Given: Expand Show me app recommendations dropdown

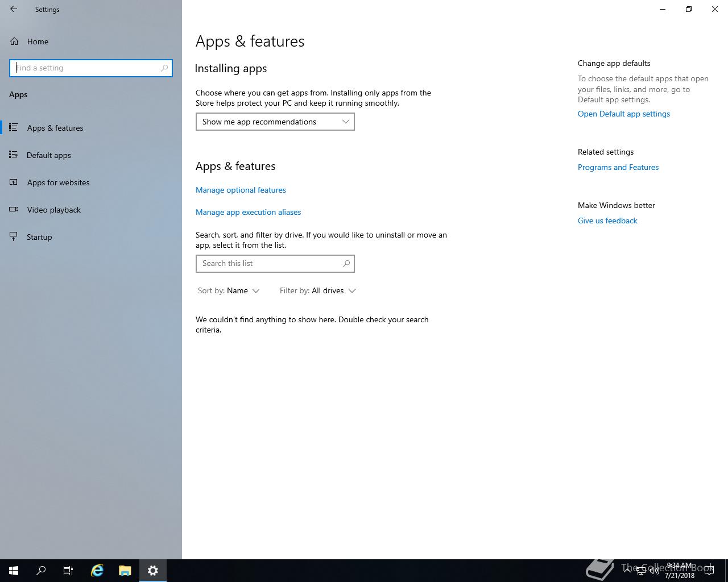Looking at the screenshot, I should 275,122.
